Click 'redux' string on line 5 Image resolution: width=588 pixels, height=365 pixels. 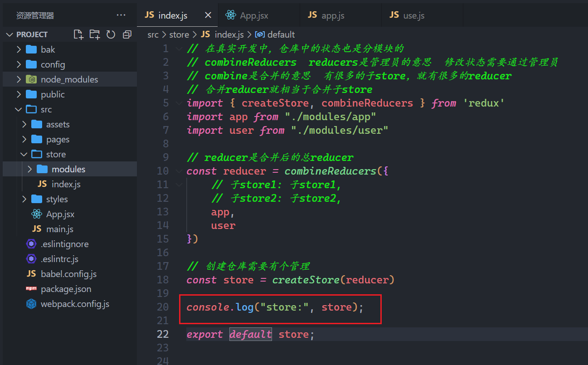(484, 103)
